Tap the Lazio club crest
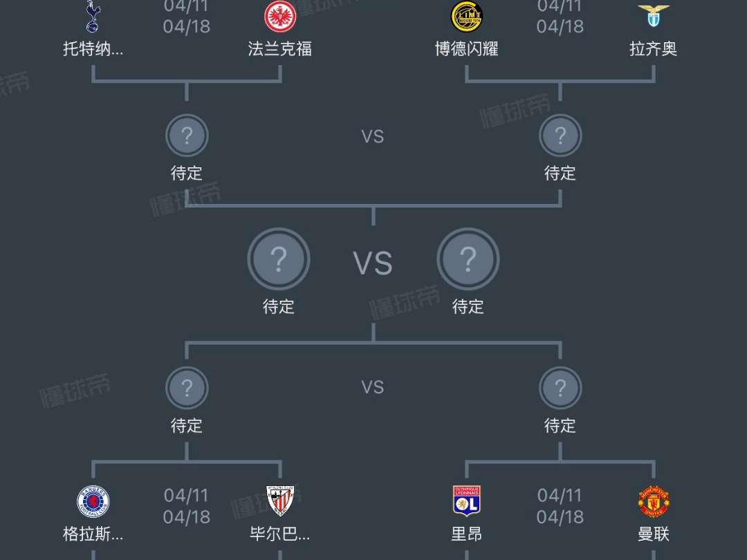The width and height of the screenshot is (747, 560). (x=653, y=15)
